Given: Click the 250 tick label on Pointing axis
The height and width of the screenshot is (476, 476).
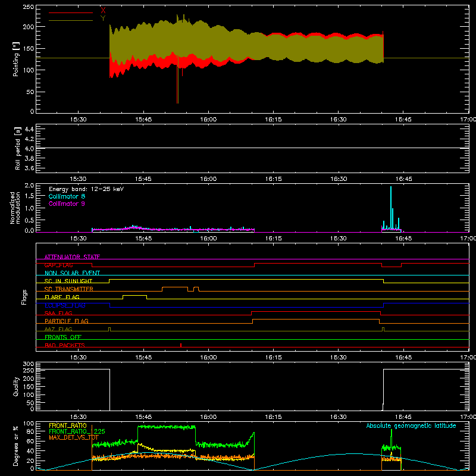Looking at the screenshot, I should pos(28,7).
